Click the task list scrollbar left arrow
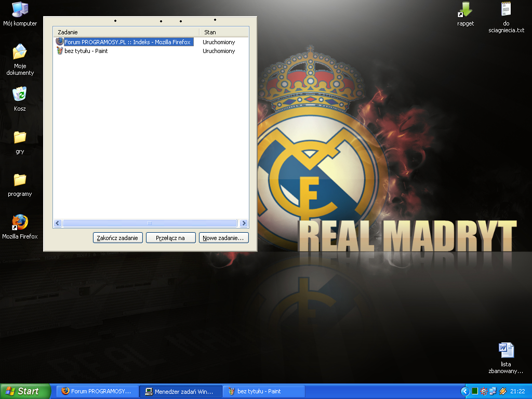The width and height of the screenshot is (532, 399). tap(58, 223)
